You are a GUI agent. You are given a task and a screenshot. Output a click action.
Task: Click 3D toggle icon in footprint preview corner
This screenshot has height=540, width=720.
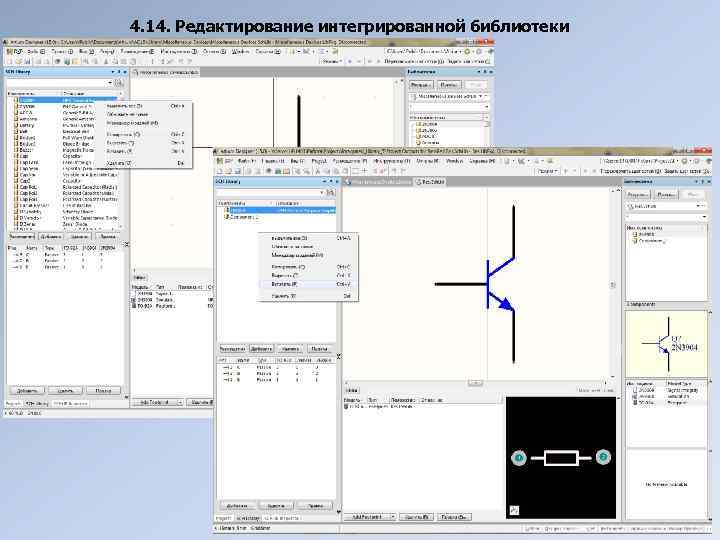point(514,510)
